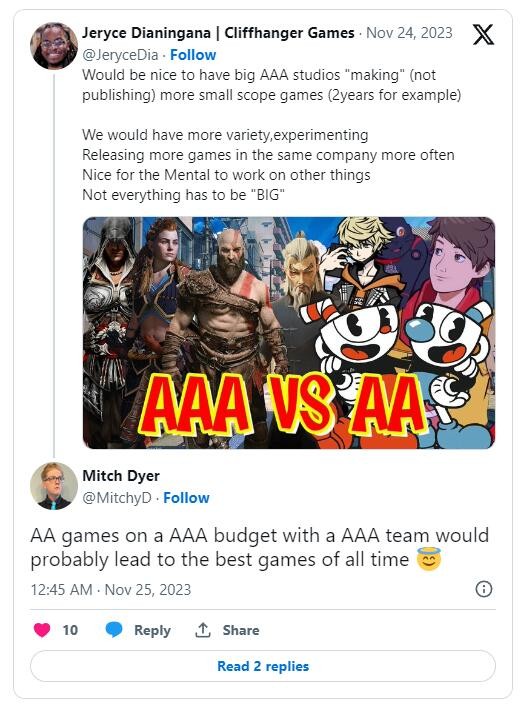Open the @MitchyD handle link
526x710 pixels.
(117, 498)
